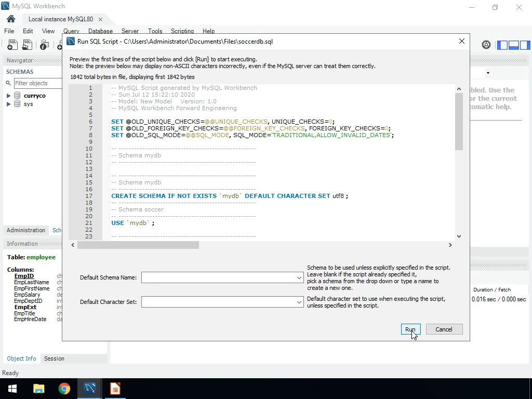Viewport: 532px width, 399px height.
Task: Click the EmpExt column entry
Action: click(x=25, y=307)
